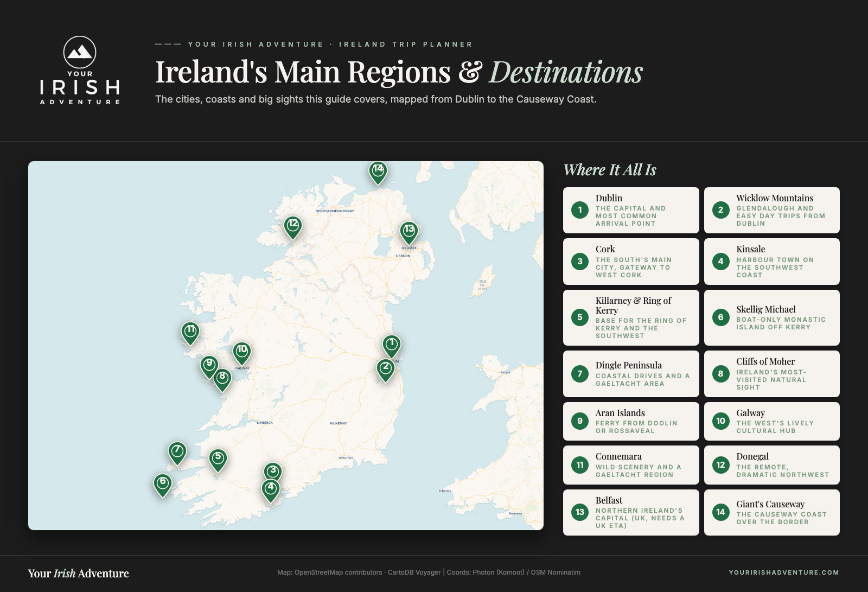
Task: Click the green number 3 badge beside Cork
Action: [x=580, y=262]
